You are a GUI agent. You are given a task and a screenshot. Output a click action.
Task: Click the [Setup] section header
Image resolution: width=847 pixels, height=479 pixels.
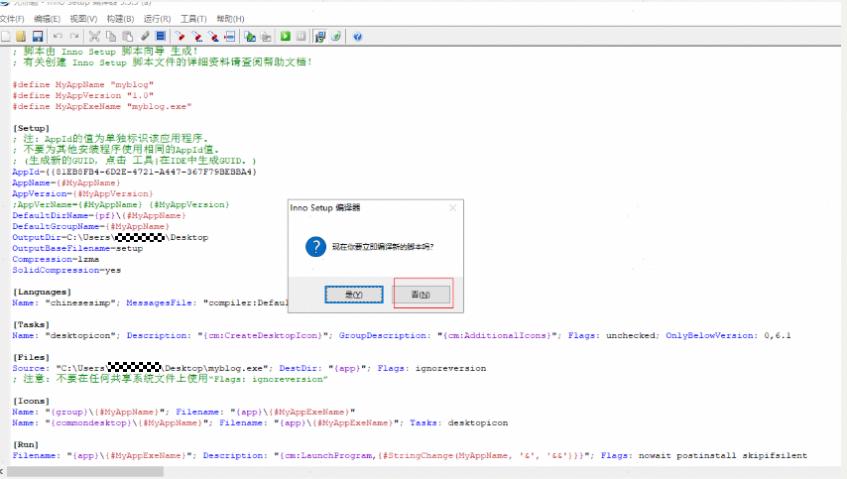pos(31,128)
